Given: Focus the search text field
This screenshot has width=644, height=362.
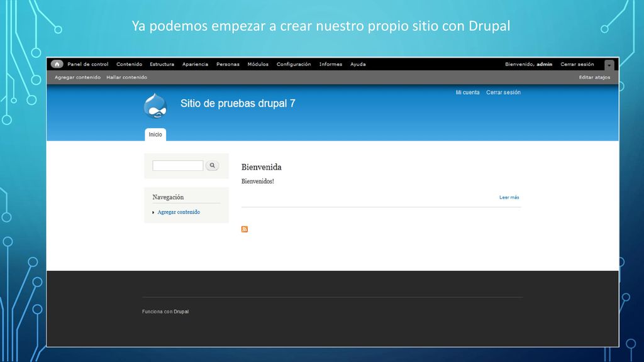Looking at the screenshot, I should (178, 165).
